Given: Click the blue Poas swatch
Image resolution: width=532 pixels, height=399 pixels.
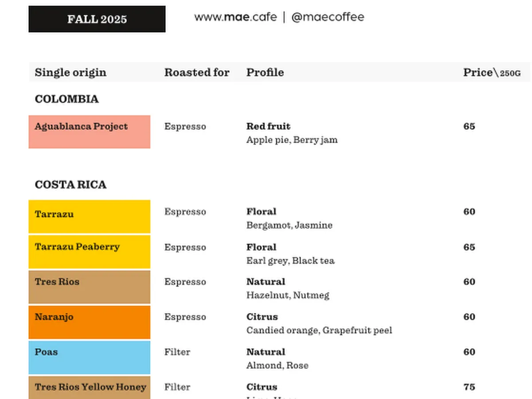Looking at the screenshot, I should [x=90, y=357].
